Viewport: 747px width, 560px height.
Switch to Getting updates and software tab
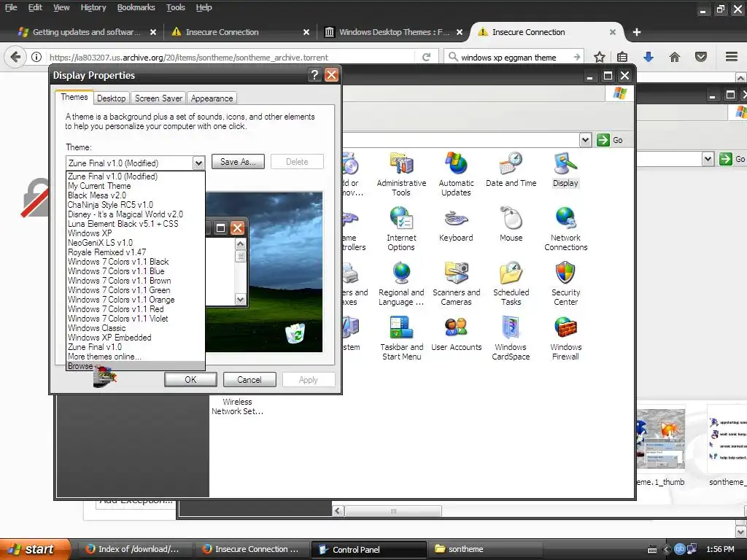point(87,32)
